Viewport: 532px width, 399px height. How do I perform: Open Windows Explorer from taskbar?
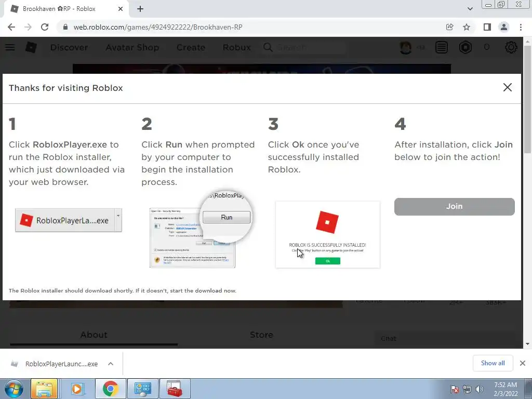(44, 389)
